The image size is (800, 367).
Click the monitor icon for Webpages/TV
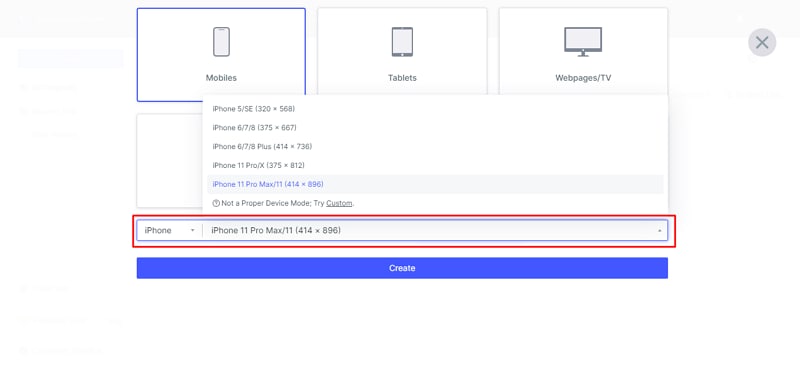click(x=583, y=42)
